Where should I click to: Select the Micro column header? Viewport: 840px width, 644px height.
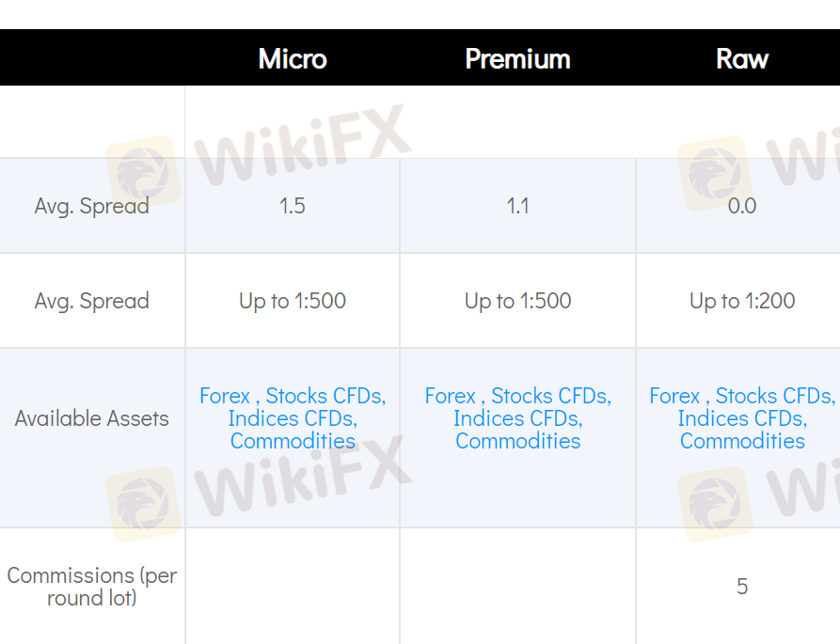click(293, 58)
